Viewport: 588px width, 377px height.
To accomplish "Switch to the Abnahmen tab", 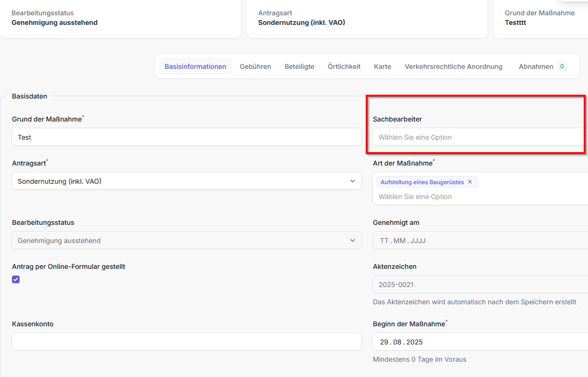I will 536,67.
